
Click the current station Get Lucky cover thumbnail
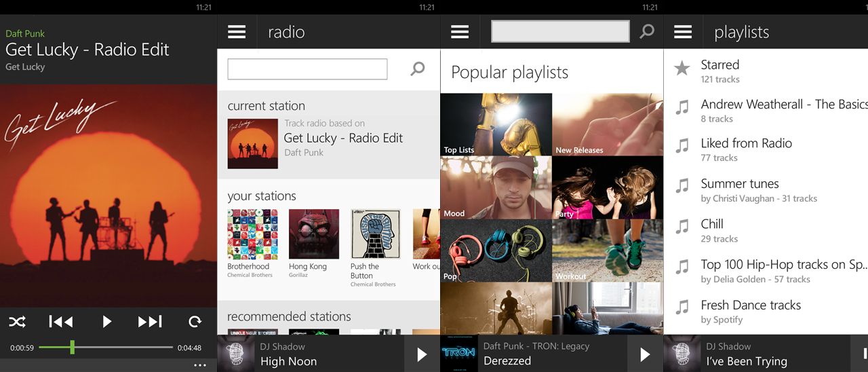coord(252,144)
